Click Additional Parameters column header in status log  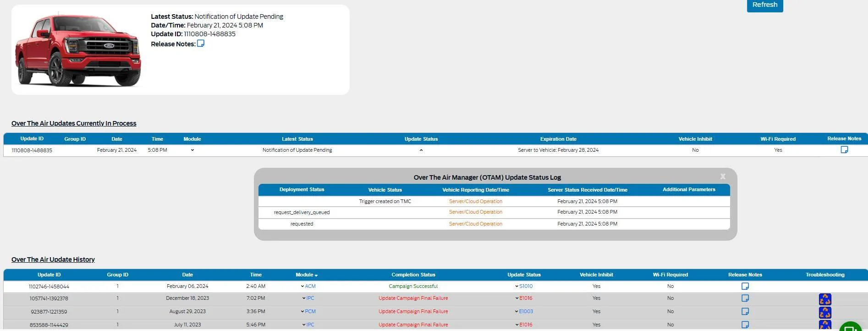point(689,189)
